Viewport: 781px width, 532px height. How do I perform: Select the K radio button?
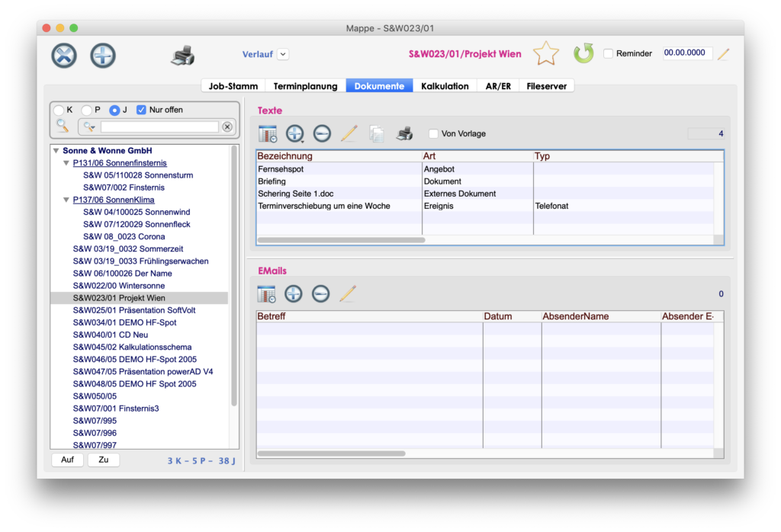click(59, 110)
